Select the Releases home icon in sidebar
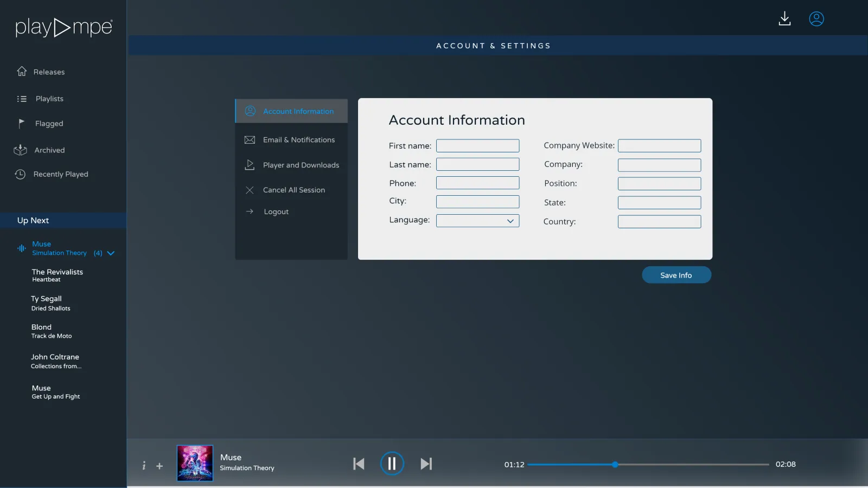Image resolution: width=868 pixels, height=488 pixels. point(22,71)
